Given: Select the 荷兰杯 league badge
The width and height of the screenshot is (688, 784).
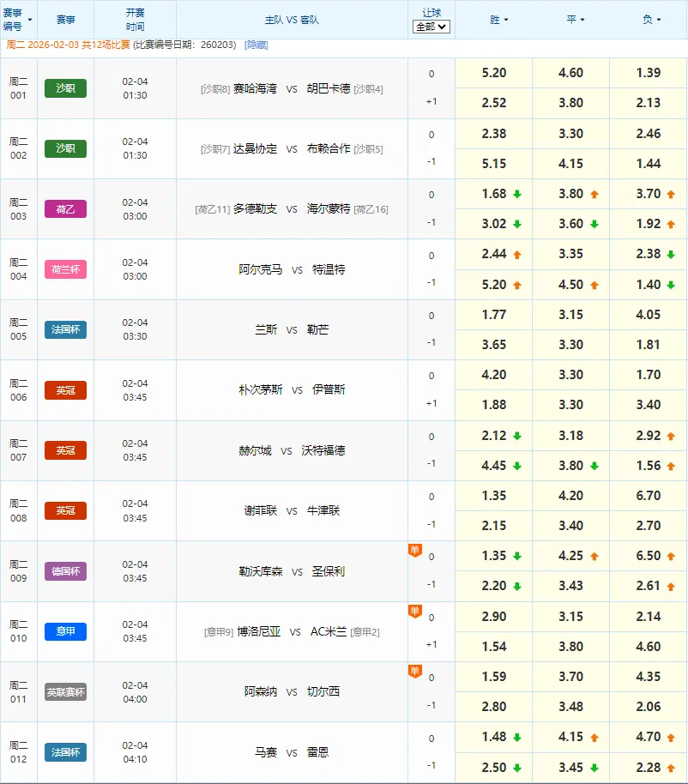Looking at the screenshot, I should point(65,268).
